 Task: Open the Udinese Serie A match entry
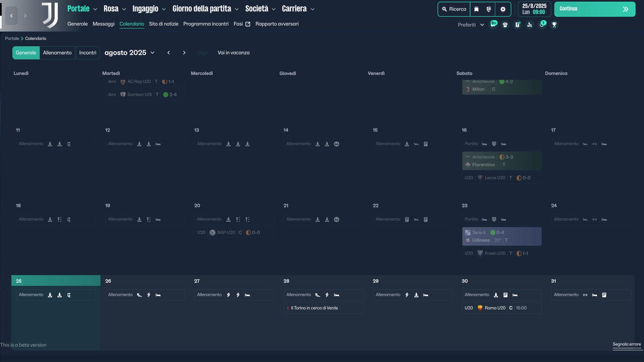tap(502, 237)
